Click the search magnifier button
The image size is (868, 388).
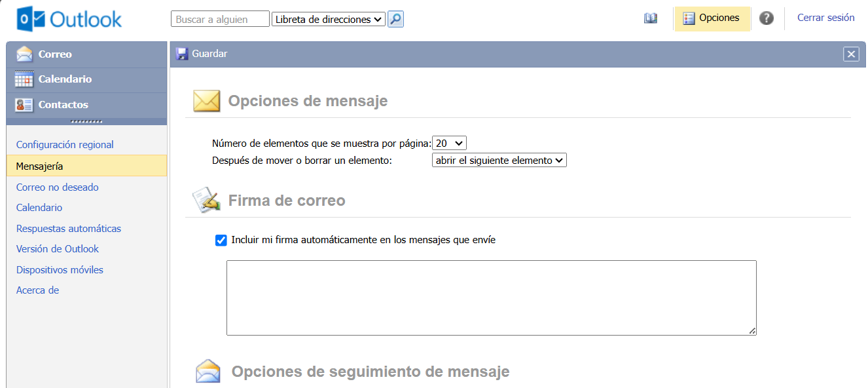pyautogui.click(x=395, y=19)
